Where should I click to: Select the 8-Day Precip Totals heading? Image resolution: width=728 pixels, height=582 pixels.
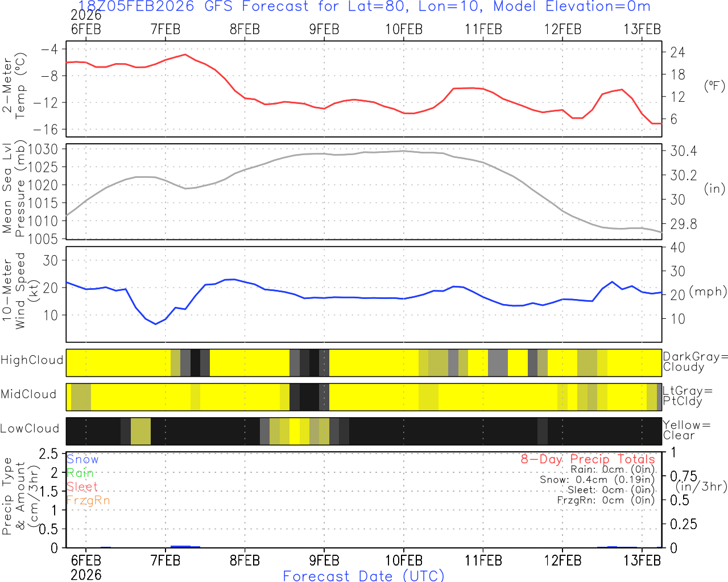588,459
